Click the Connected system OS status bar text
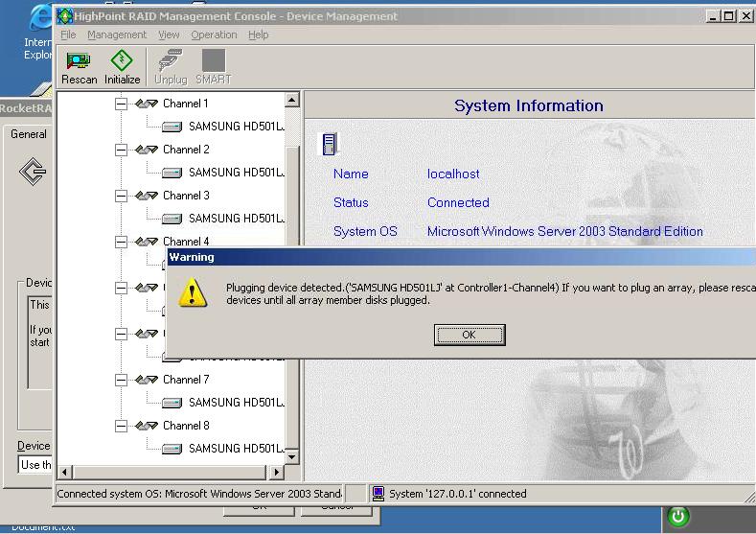Image resolution: width=756 pixels, height=534 pixels. click(199, 494)
